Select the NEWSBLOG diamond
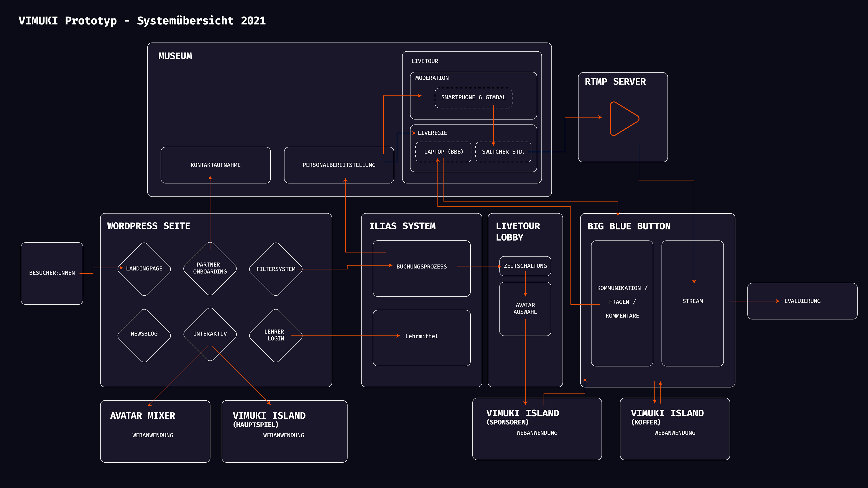This screenshot has width=868, height=488. 144,336
